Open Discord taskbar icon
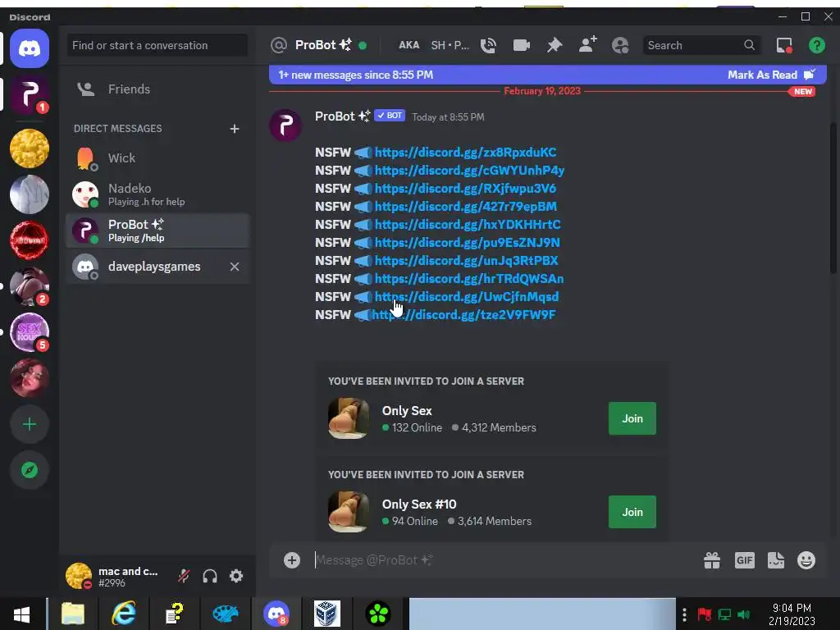Image resolution: width=840 pixels, height=630 pixels. click(x=276, y=614)
